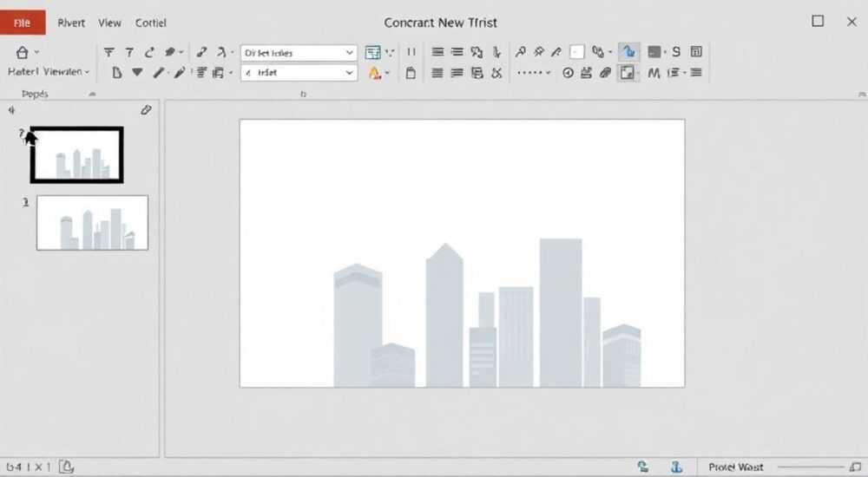Image resolution: width=868 pixels, height=477 pixels.
Task: Click the paperclip attachment icon
Action: [606, 73]
